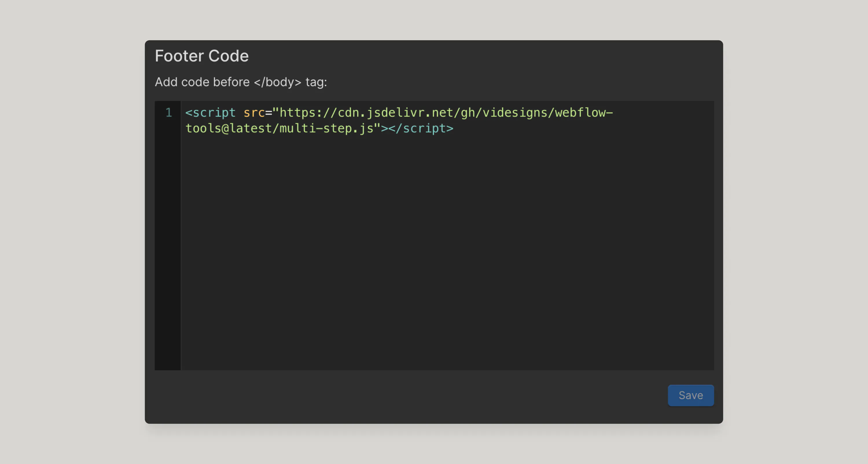This screenshot has height=464, width=868.
Task: Click the closing "</script>" tag text
Action: tap(421, 128)
